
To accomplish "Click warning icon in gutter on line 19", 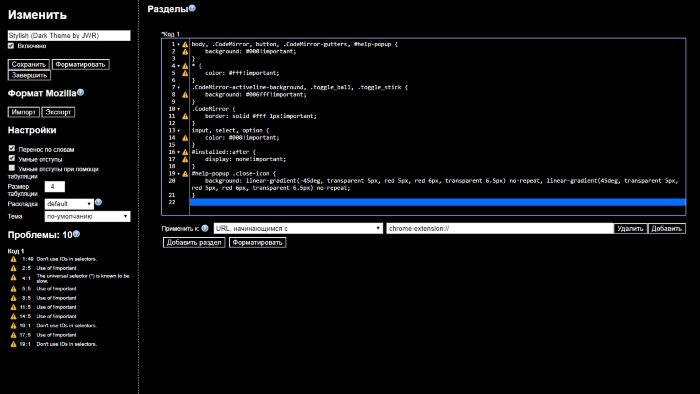I will pos(185,174).
